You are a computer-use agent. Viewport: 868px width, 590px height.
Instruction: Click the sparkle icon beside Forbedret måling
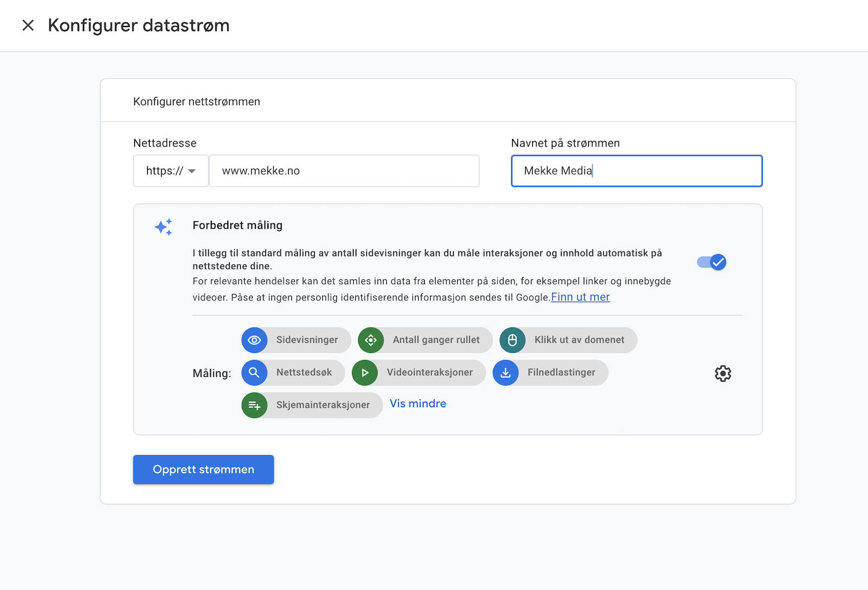pyautogui.click(x=164, y=227)
